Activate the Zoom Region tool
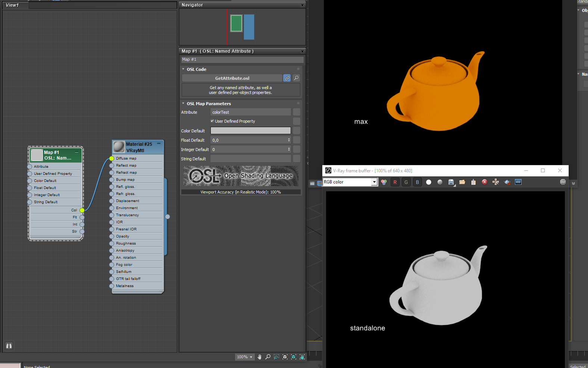The image size is (588, 368). click(x=276, y=357)
